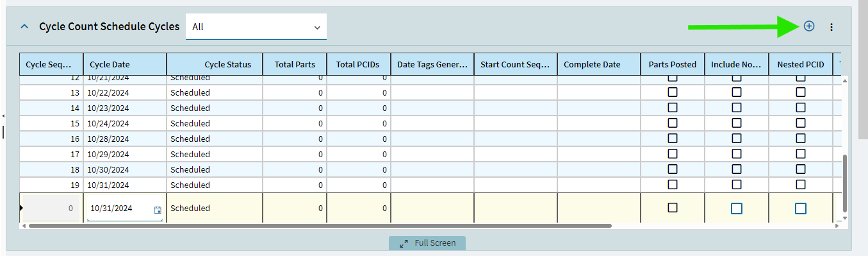Open the three-dot overflow menu
The image size is (868, 256).
click(831, 27)
